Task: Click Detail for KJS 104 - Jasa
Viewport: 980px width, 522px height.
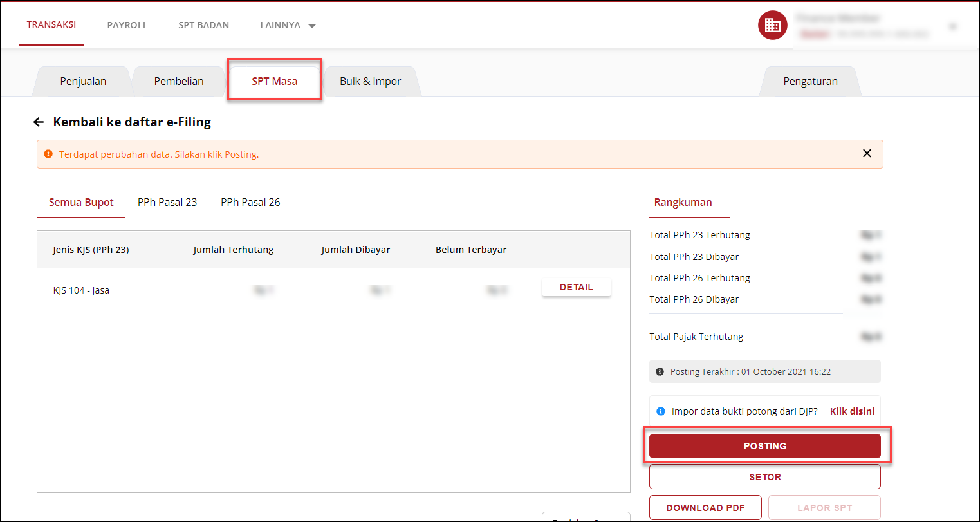Action: pos(576,288)
